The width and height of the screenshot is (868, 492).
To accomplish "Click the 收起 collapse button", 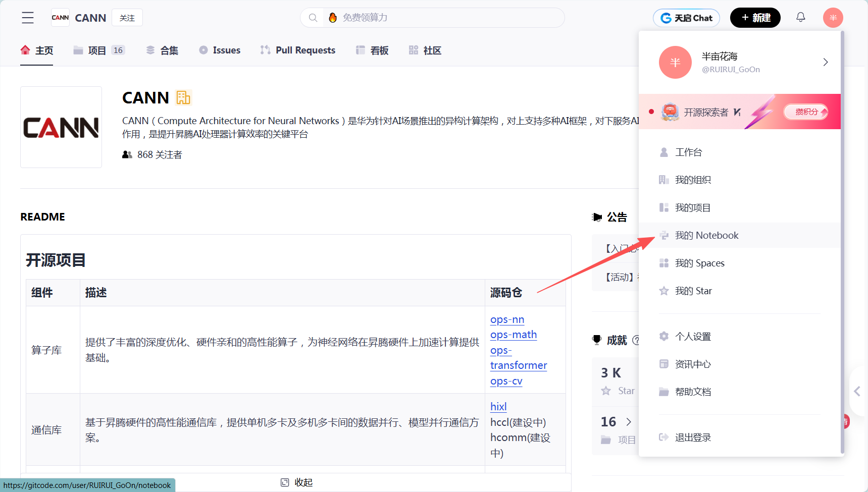I will pos(297,482).
